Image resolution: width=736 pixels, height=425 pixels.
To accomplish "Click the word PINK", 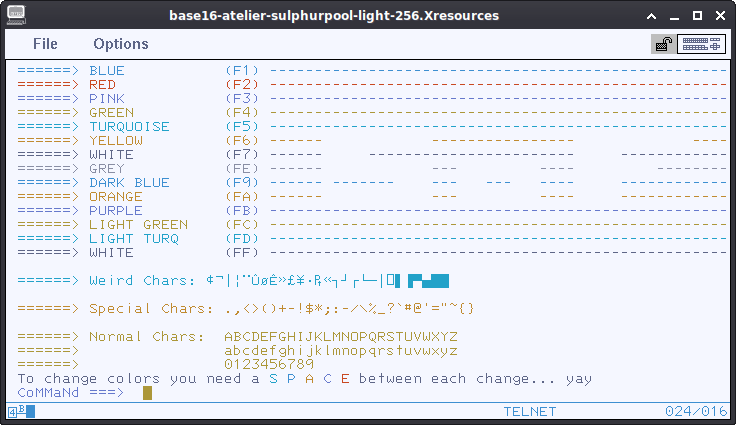I will tap(107, 99).
